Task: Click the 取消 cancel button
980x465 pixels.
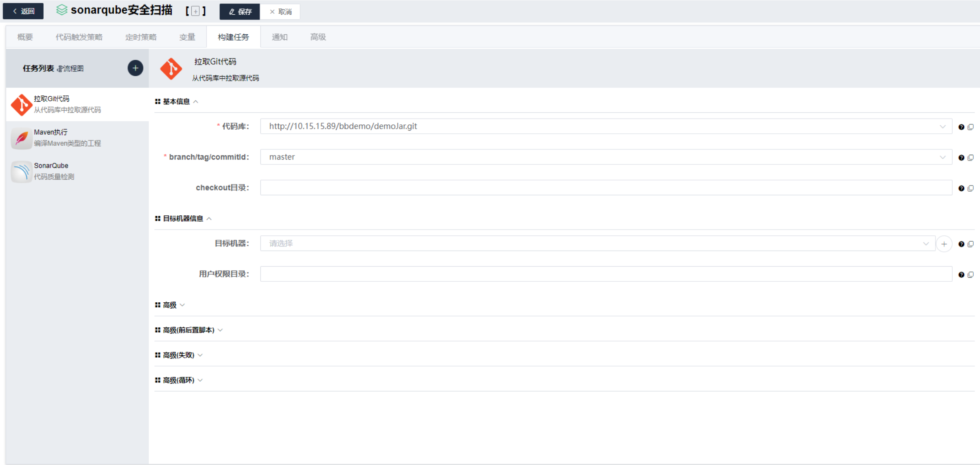Action: [280, 12]
